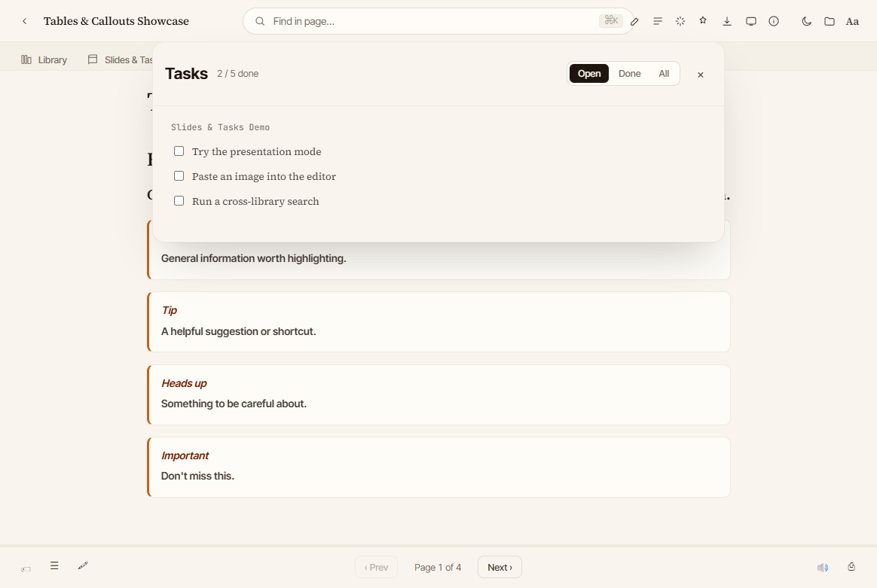This screenshot has height=588, width=877.
Task: Show All tasks filter
Action: 664,74
